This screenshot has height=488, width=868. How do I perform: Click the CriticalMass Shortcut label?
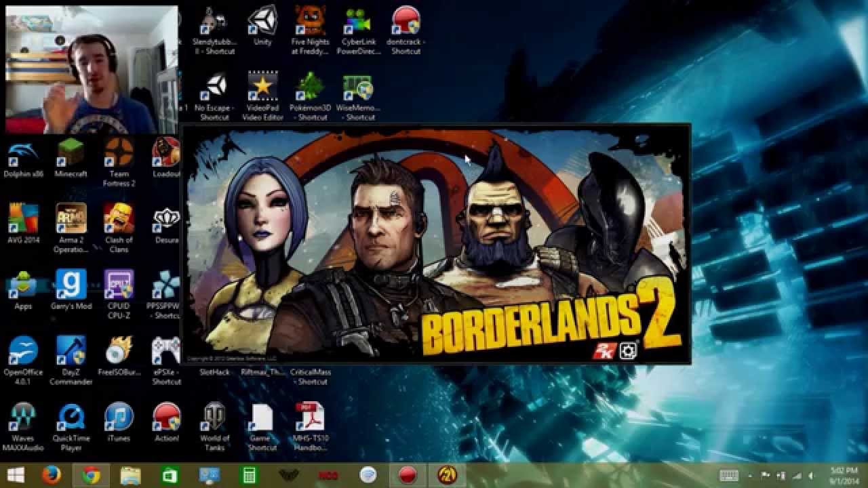pyautogui.click(x=310, y=377)
